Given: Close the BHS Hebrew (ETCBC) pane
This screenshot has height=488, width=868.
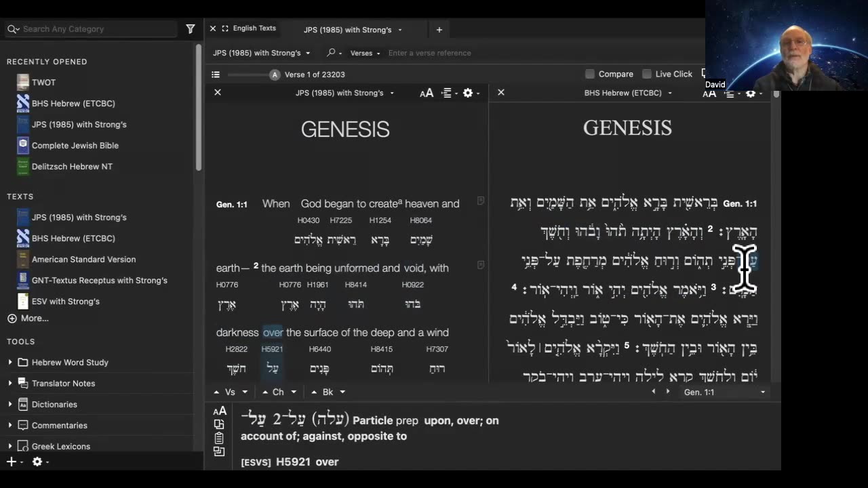Looking at the screenshot, I should point(501,92).
